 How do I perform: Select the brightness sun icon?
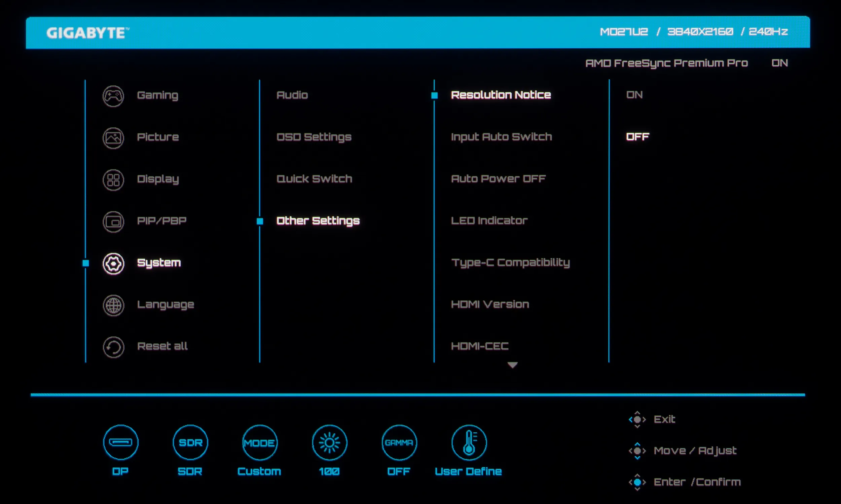pyautogui.click(x=329, y=442)
